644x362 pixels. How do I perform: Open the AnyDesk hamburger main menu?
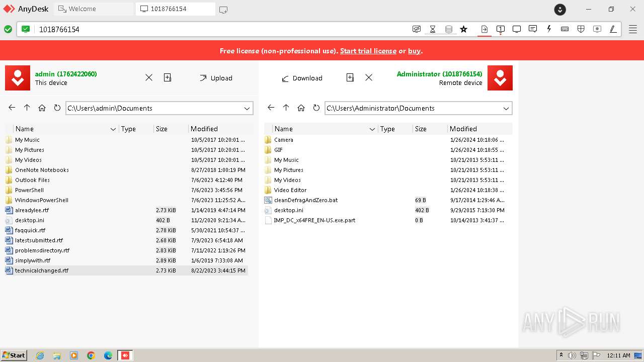pyautogui.click(x=633, y=29)
